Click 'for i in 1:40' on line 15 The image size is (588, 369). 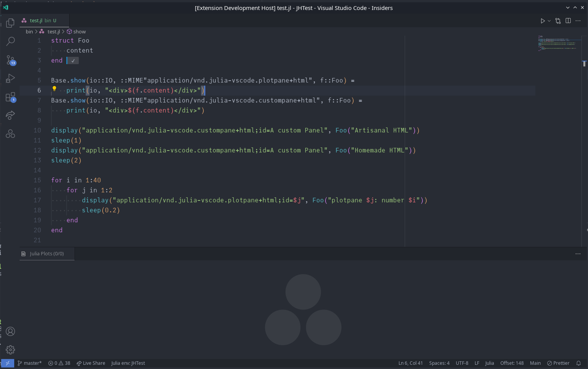click(x=76, y=180)
